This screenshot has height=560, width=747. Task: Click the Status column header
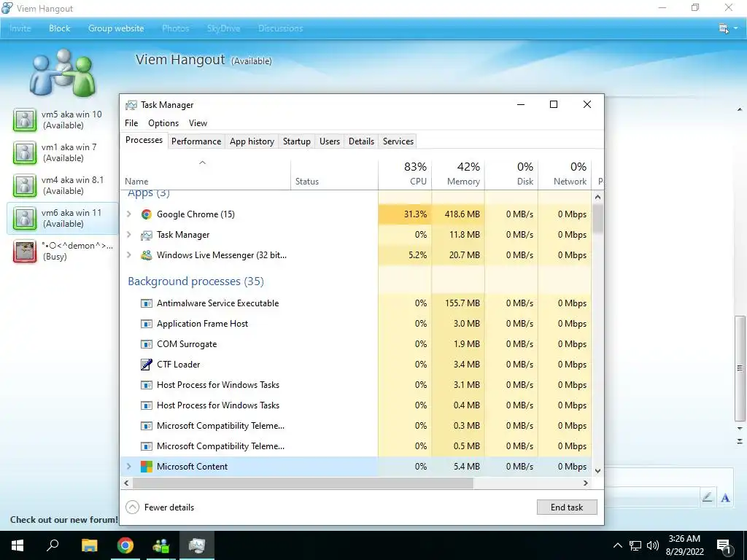pyautogui.click(x=334, y=174)
